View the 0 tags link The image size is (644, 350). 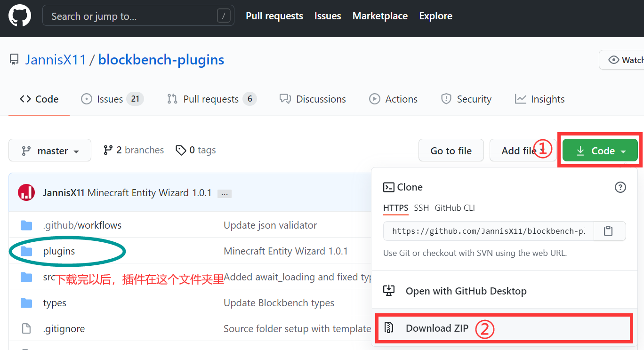point(195,150)
